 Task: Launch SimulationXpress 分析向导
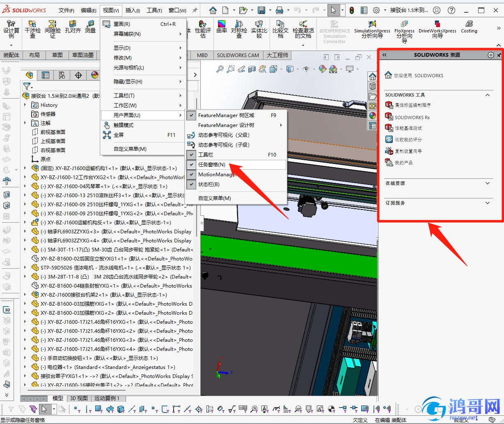[372, 30]
